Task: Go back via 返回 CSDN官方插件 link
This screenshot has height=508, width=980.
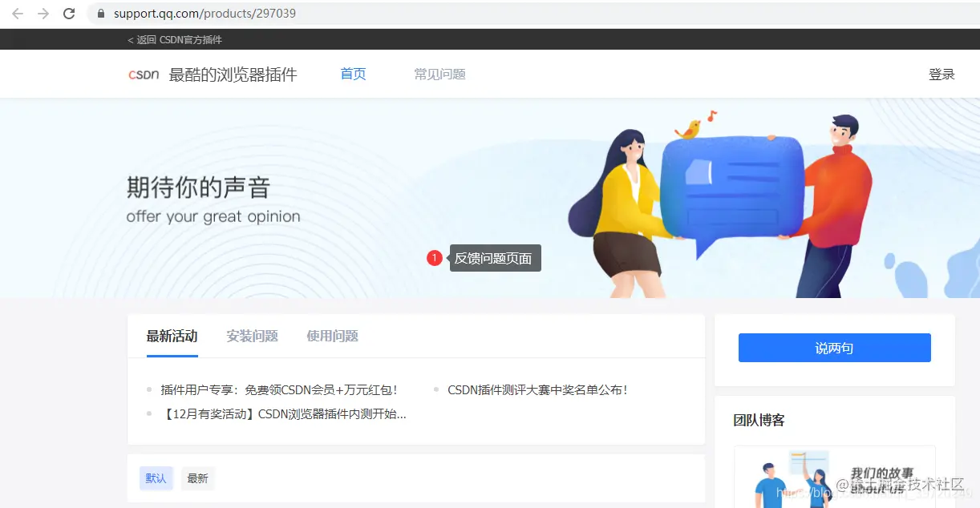Action: click(x=175, y=39)
